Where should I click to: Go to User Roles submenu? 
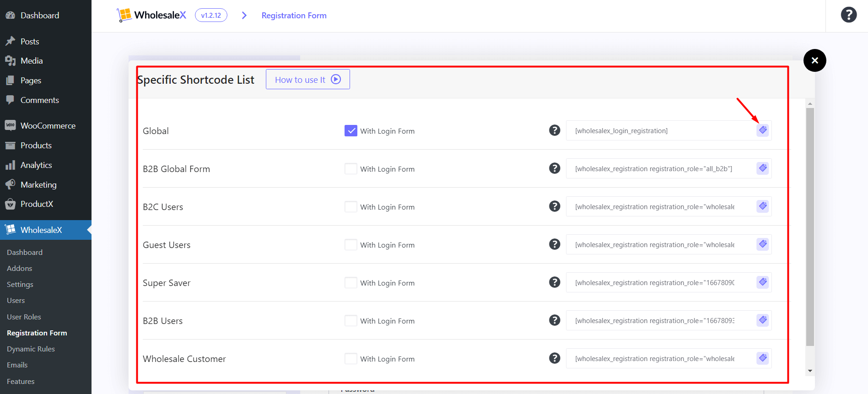coord(24,317)
